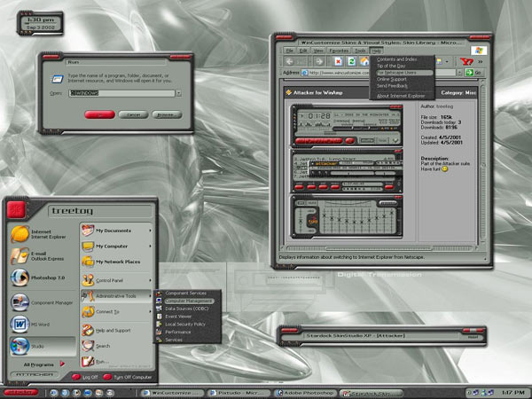Screen dimensions: 532x399
Task: Show more toolbar items with the chevron
Action: [481, 62]
